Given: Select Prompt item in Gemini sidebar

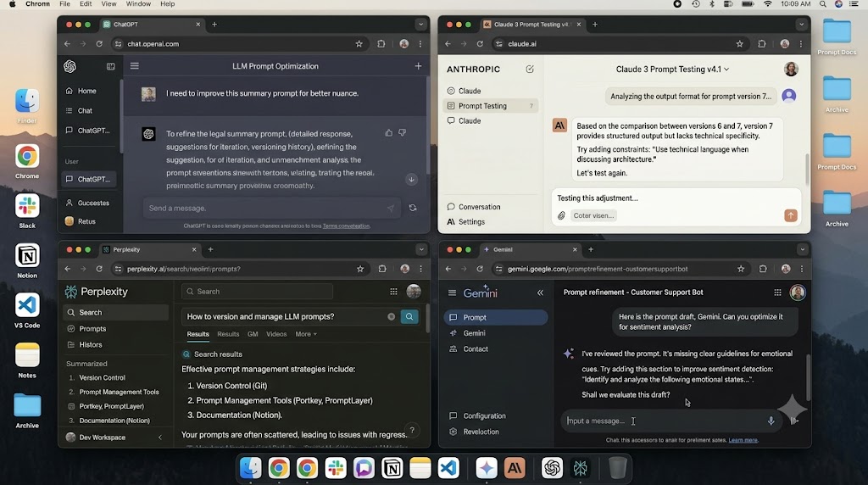Looking at the screenshot, I should point(495,317).
